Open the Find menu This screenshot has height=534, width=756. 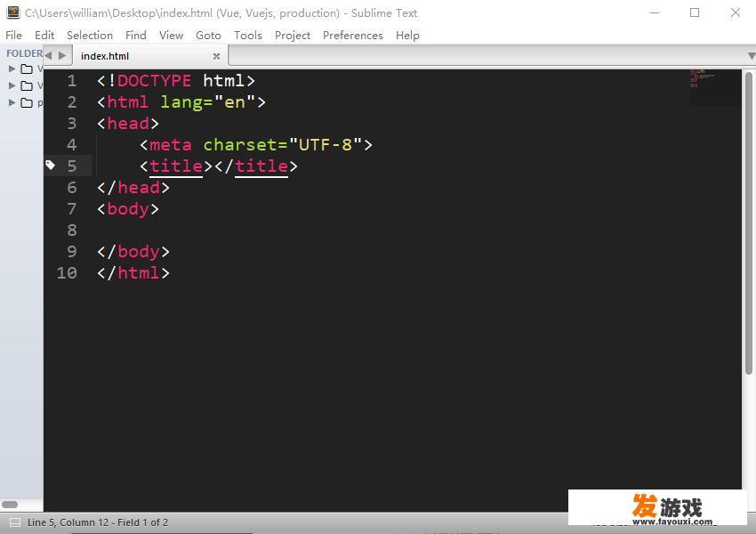click(135, 36)
